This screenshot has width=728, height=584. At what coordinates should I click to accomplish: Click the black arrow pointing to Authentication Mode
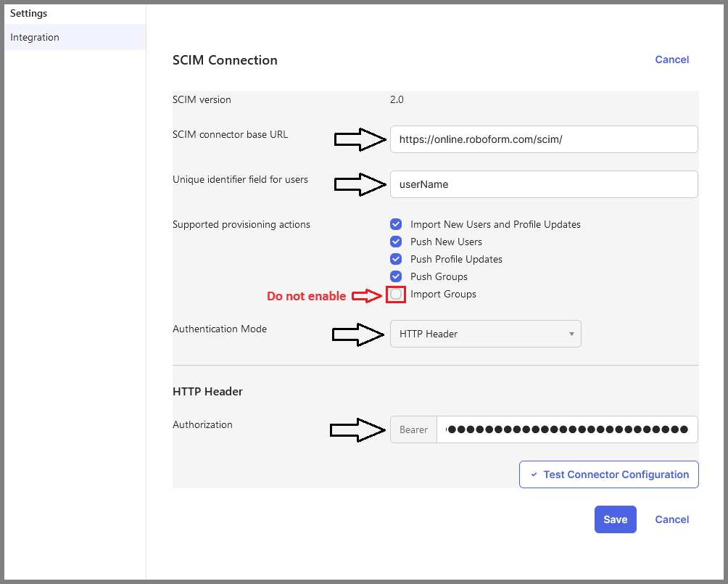(x=358, y=334)
